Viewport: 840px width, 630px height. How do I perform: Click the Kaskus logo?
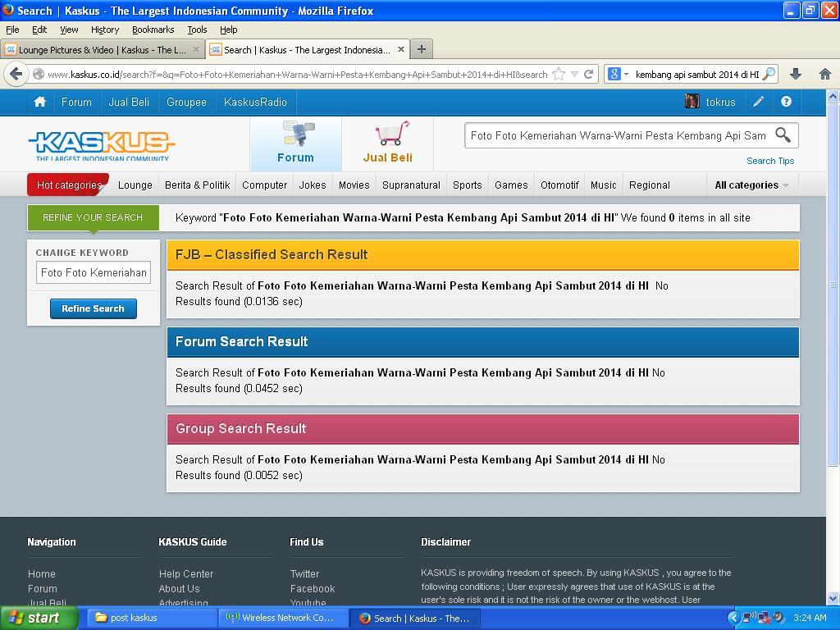point(102,144)
